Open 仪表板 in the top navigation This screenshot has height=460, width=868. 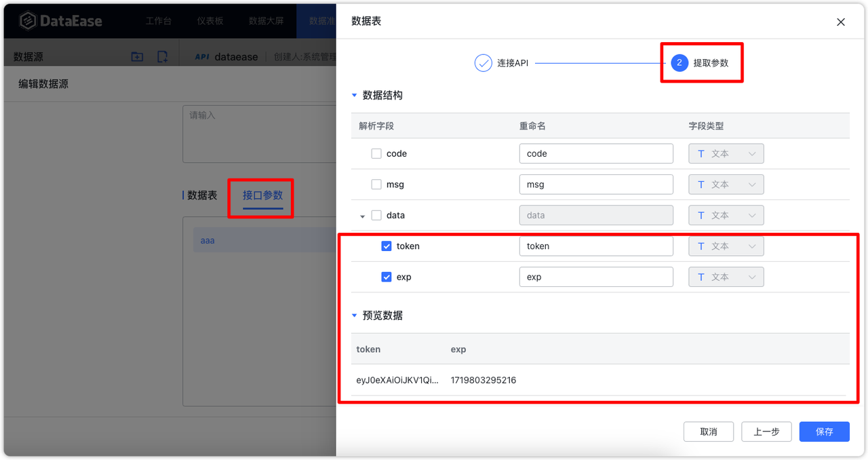pos(210,21)
